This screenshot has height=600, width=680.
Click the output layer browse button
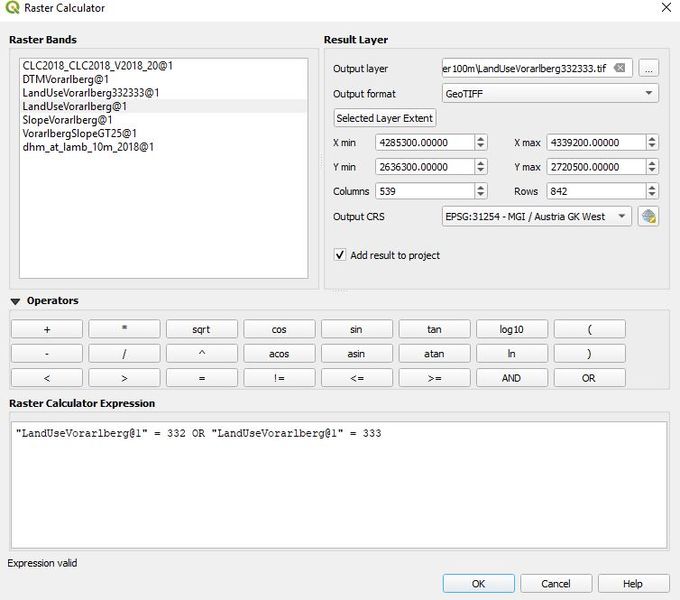tap(649, 68)
